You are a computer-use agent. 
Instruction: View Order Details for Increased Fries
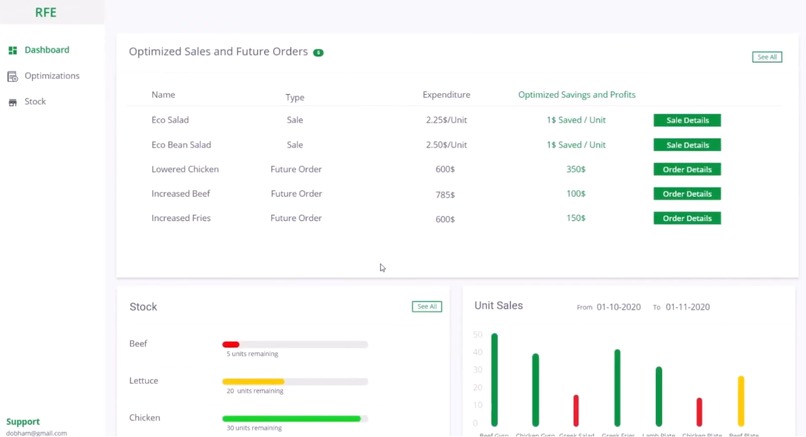click(x=687, y=218)
